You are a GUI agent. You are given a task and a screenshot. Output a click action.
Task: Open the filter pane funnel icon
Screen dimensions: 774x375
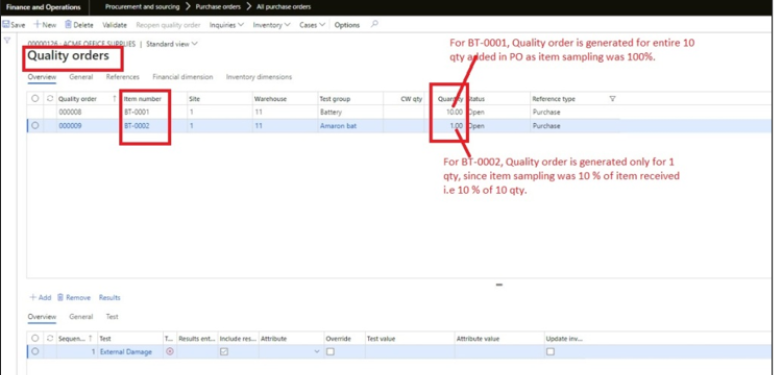[7, 40]
